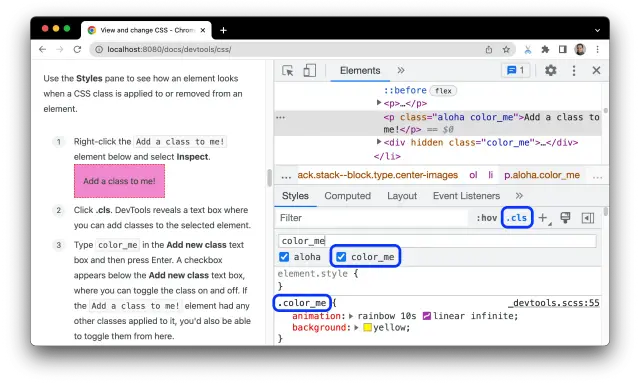Click the right breadcrumb overflow ellipsis
This screenshot has height=384, width=640.
click(597, 177)
